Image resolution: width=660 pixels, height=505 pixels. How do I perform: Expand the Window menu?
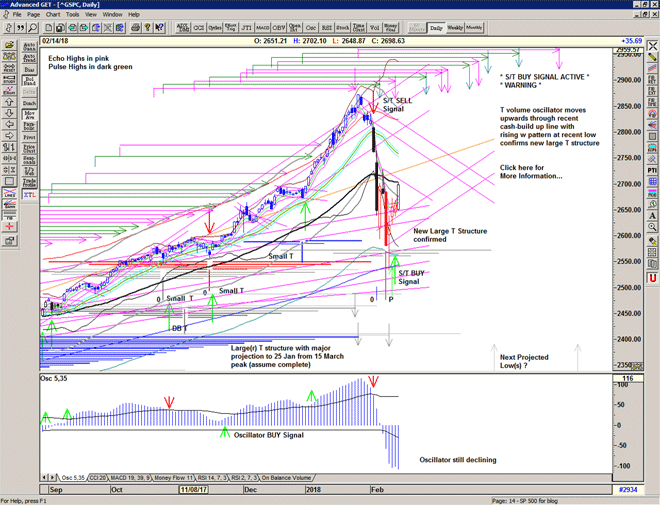(x=112, y=15)
